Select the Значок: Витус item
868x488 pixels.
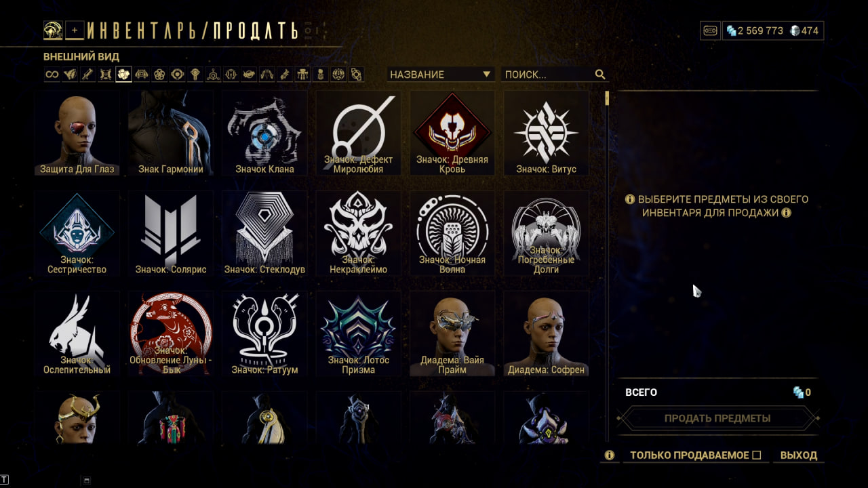tap(547, 133)
